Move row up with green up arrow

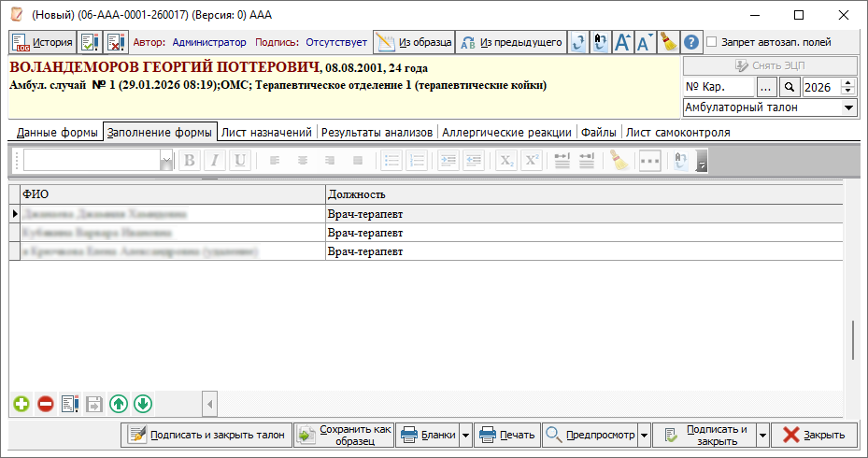[x=119, y=405]
